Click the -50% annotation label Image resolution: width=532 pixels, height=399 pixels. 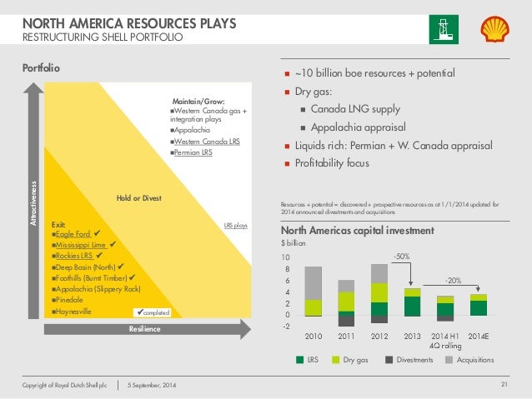401,257
